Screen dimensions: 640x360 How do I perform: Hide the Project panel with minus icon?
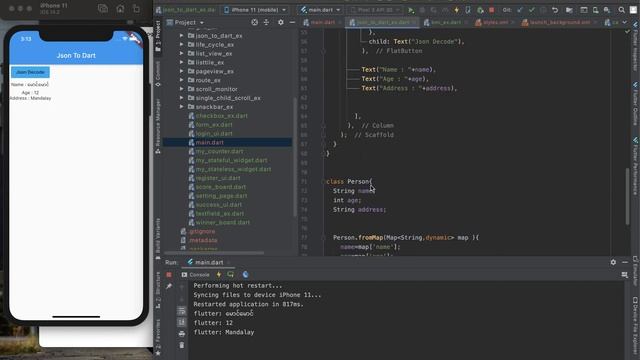coord(292,22)
